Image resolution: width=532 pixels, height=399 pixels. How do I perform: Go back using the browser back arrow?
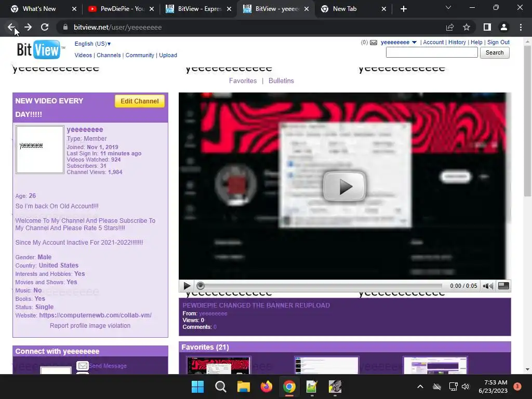click(11, 27)
